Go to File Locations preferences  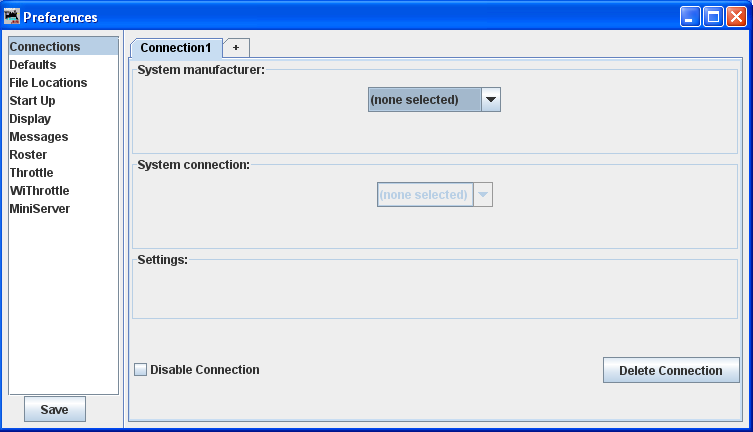pyautogui.click(x=48, y=83)
